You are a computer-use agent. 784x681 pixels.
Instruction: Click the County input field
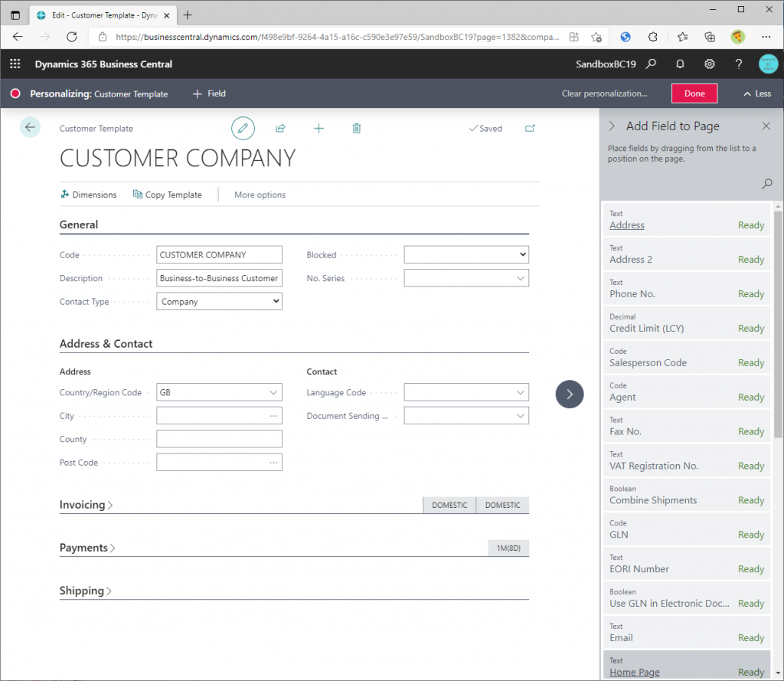coord(219,439)
